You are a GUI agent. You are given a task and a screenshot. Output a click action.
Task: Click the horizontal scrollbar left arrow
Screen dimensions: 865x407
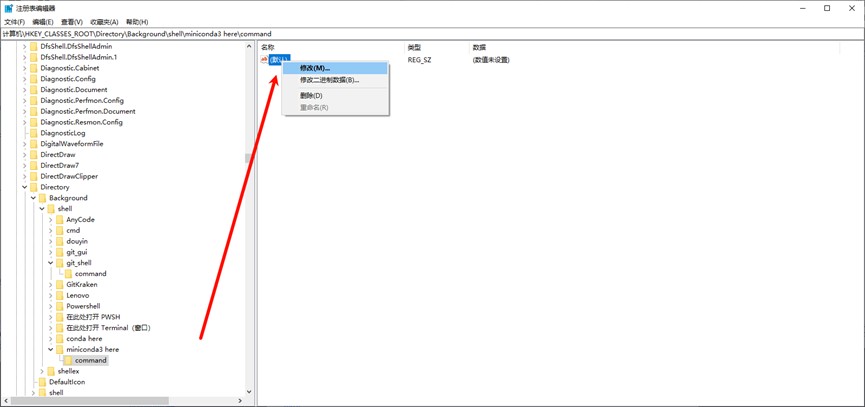point(6,401)
